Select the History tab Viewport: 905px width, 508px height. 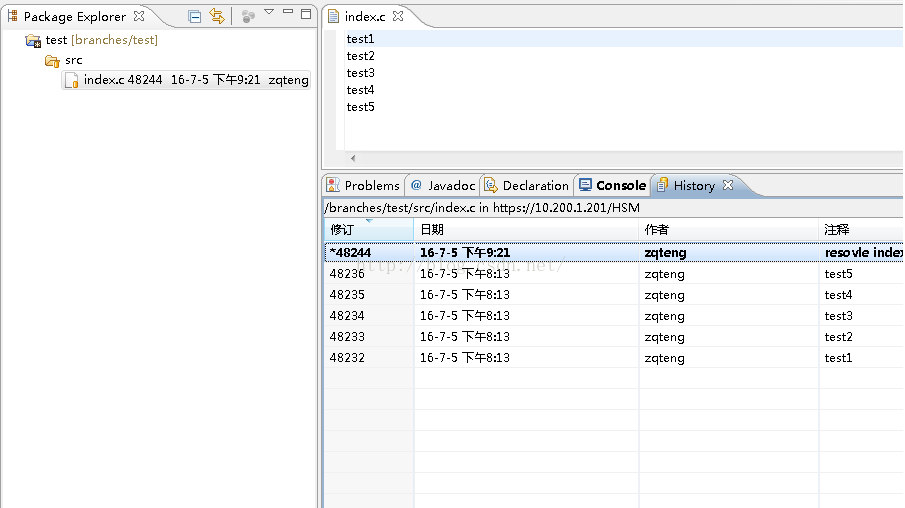(x=694, y=186)
